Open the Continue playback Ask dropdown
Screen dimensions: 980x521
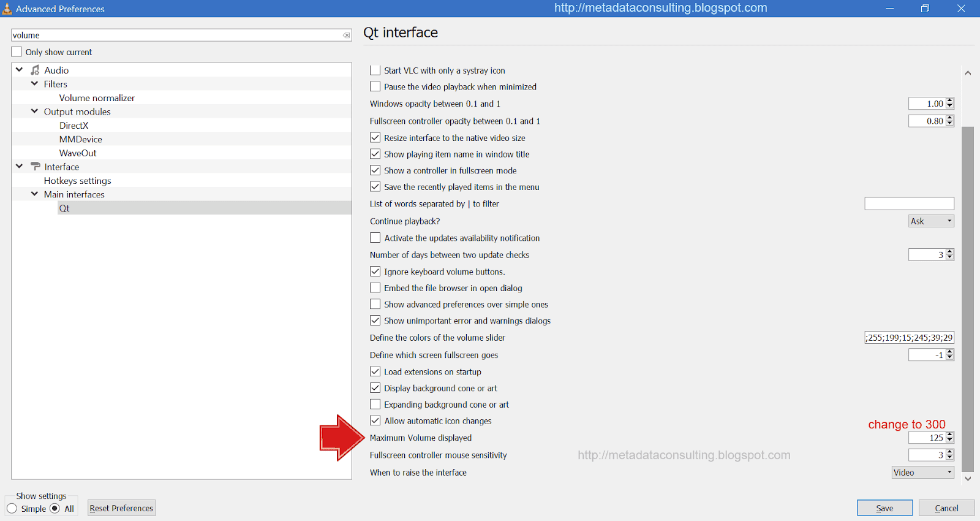pyautogui.click(x=931, y=221)
